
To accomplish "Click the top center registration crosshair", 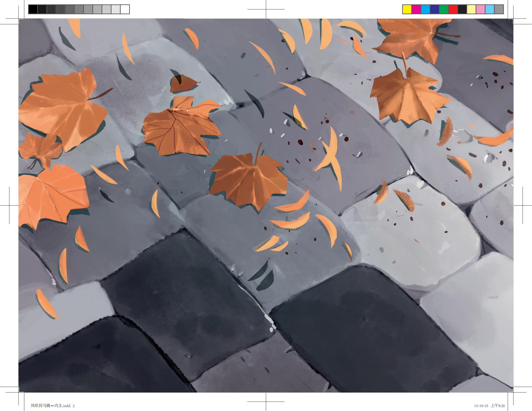I will pos(266,9).
